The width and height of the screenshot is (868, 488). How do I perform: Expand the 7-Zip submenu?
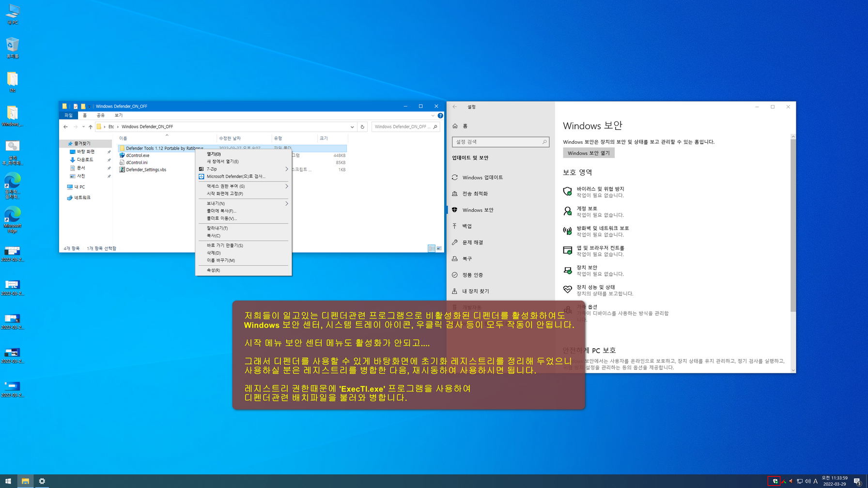(243, 169)
